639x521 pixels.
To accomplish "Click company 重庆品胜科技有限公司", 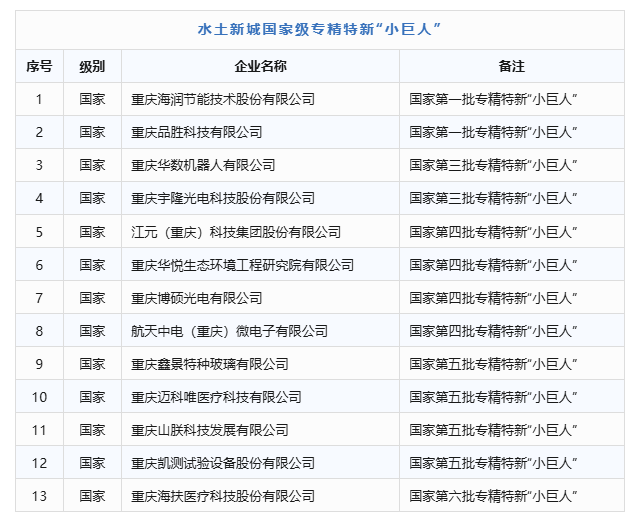I will (196, 132).
